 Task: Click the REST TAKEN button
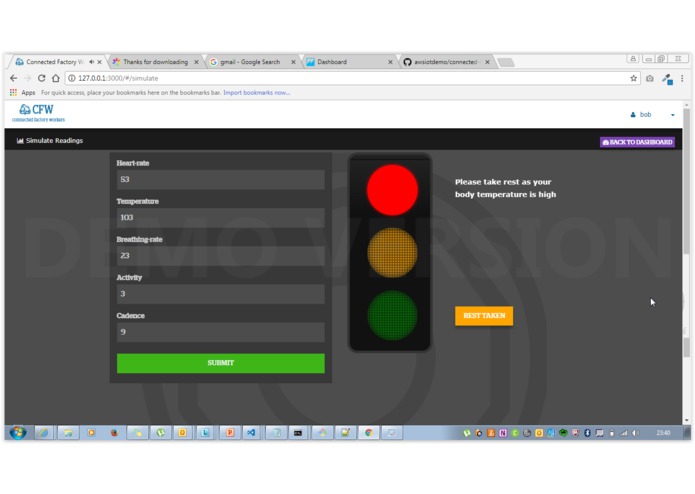click(x=484, y=316)
